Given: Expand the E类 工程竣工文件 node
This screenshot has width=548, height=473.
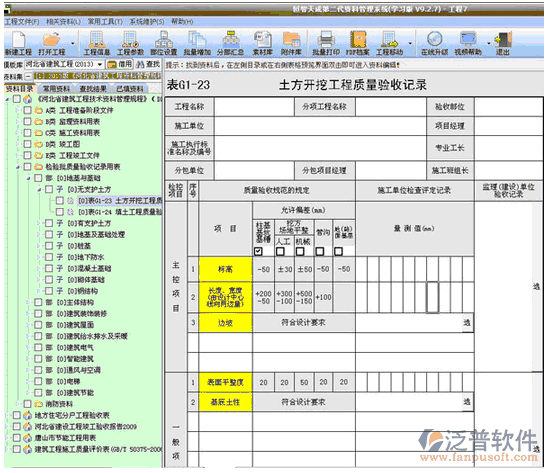Looking at the screenshot, I should 17,155.
